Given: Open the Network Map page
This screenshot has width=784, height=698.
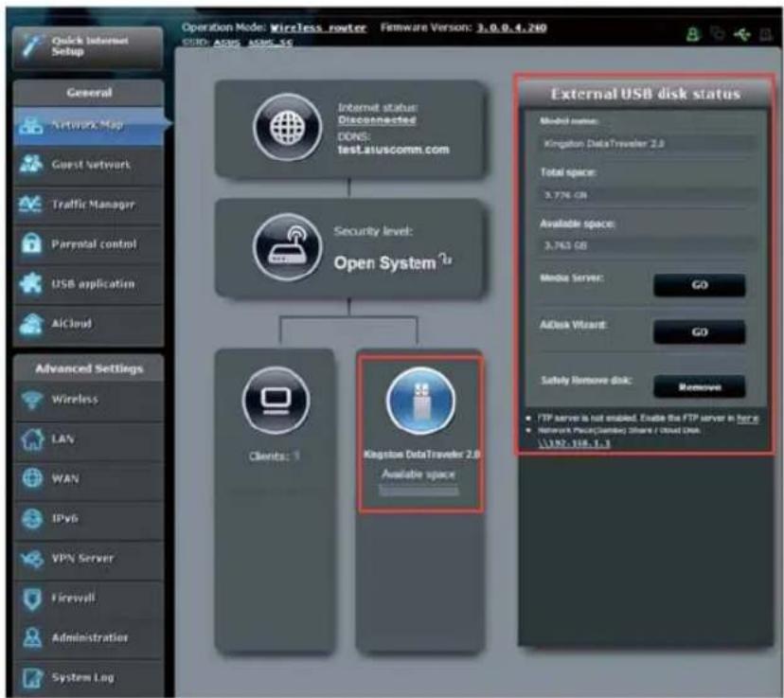Looking at the screenshot, I should (88, 125).
